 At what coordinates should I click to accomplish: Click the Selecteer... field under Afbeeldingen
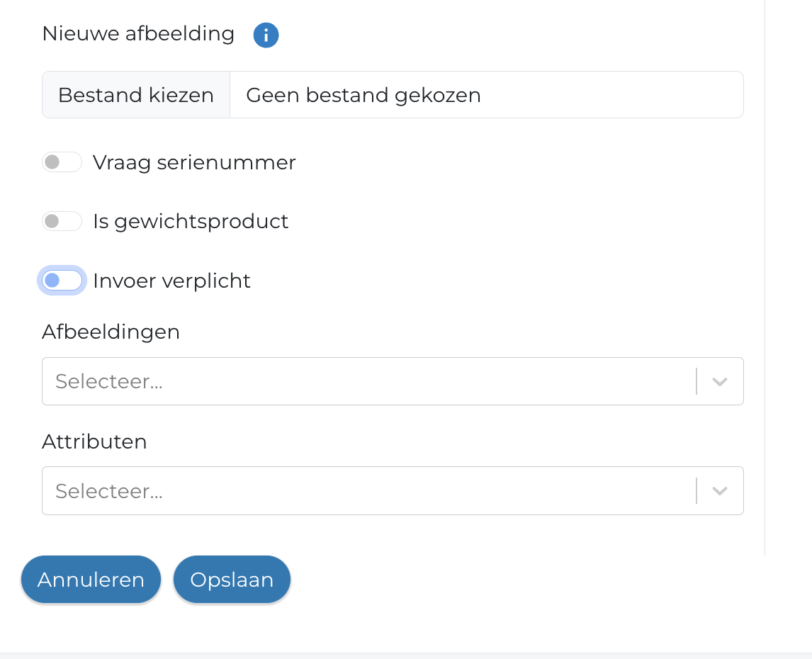click(368, 382)
